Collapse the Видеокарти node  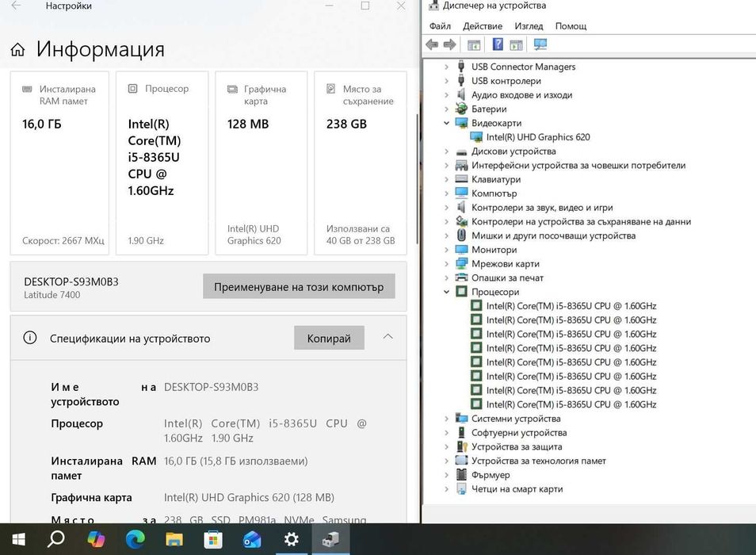[446, 123]
